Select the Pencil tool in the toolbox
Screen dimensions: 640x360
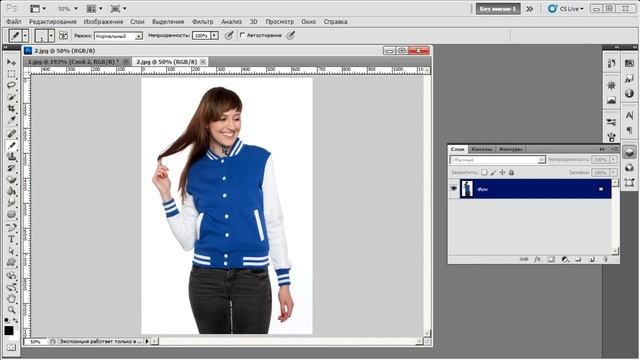click(11, 145)
